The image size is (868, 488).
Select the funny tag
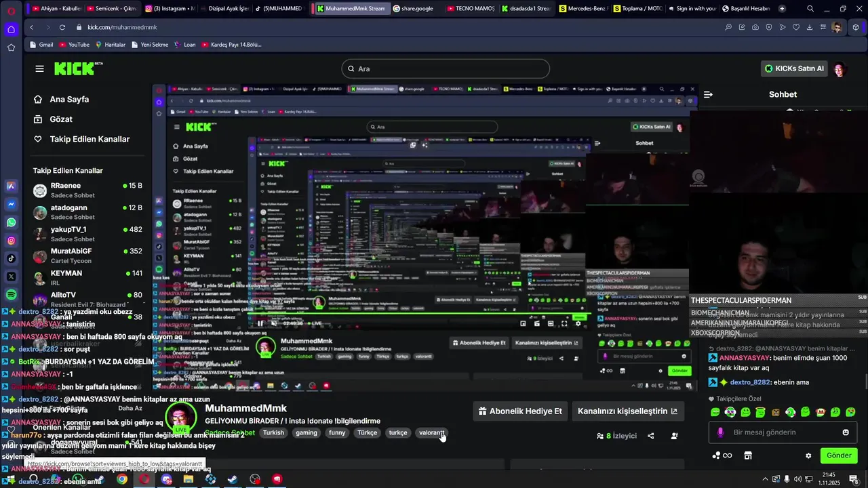[337, 432]
